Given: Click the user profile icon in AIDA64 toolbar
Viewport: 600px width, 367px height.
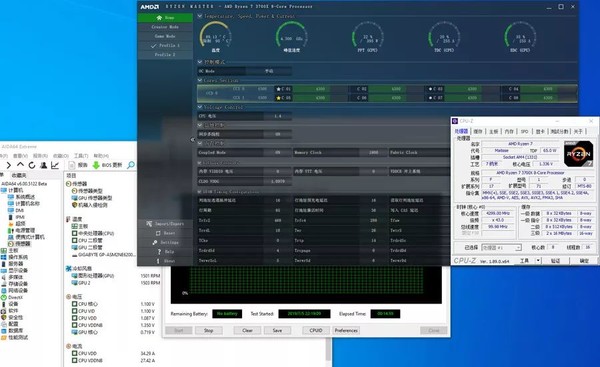Looking at the screenshot, I should click(44, 165).
